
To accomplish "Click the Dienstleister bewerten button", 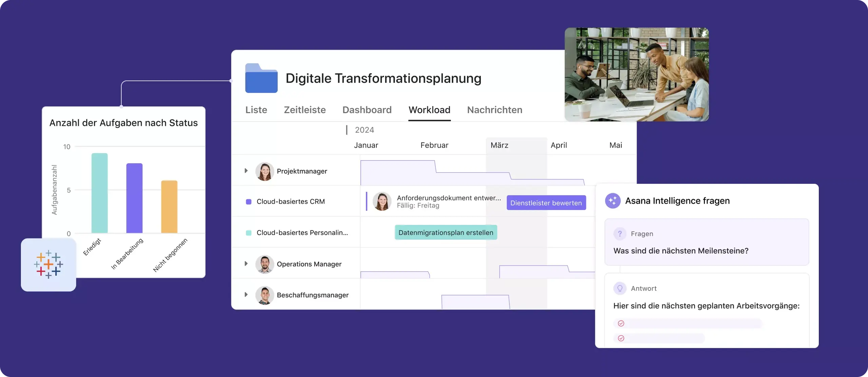I will pyautogui.click(x=546, y=202).
